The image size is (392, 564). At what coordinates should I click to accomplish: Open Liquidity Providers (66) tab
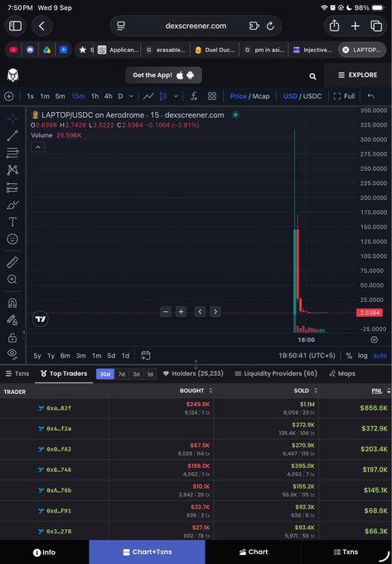pos(276,373)
